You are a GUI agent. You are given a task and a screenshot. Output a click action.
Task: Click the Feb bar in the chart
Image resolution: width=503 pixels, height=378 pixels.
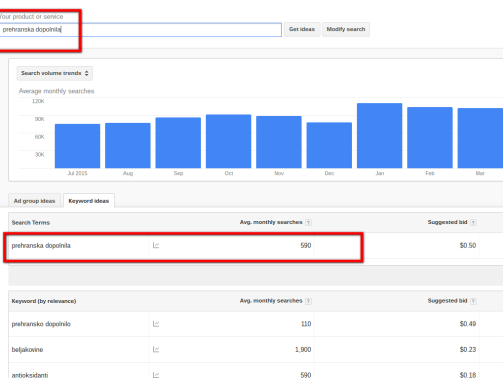[x=430, y=138]
